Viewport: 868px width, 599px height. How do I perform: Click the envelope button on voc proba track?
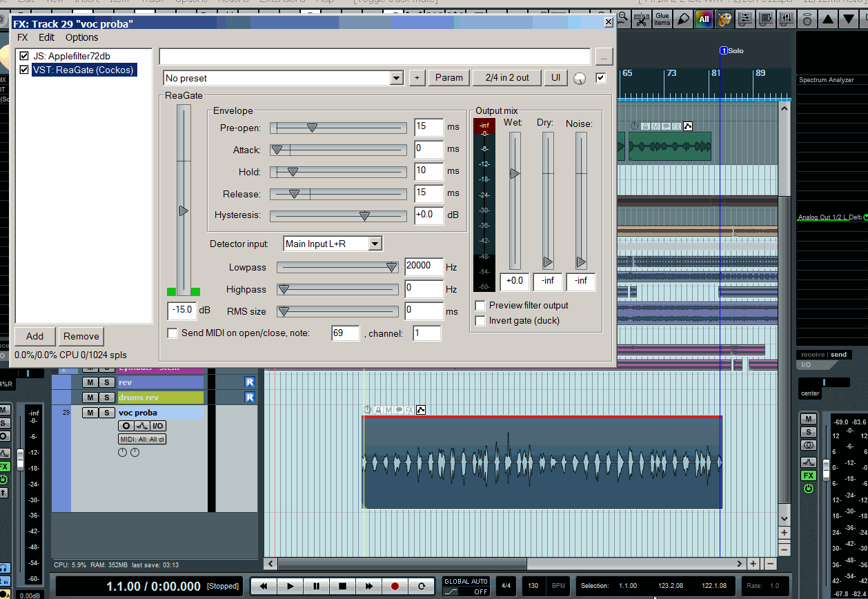tap(142, 426)
